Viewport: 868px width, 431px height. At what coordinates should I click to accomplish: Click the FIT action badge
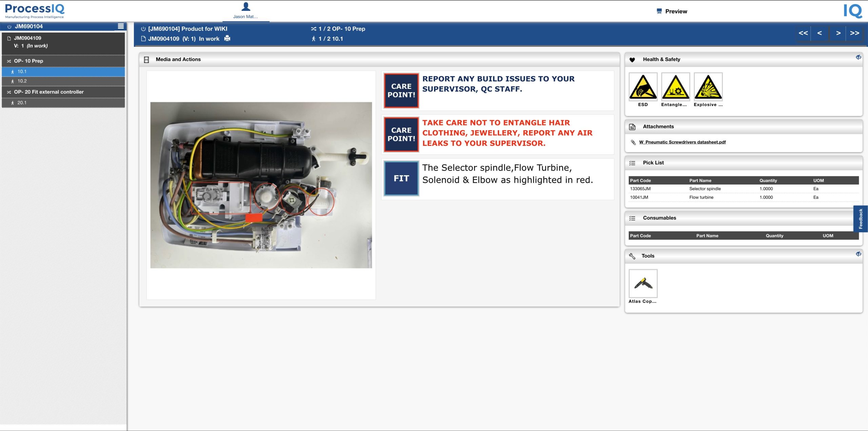[x=401, y=178]
